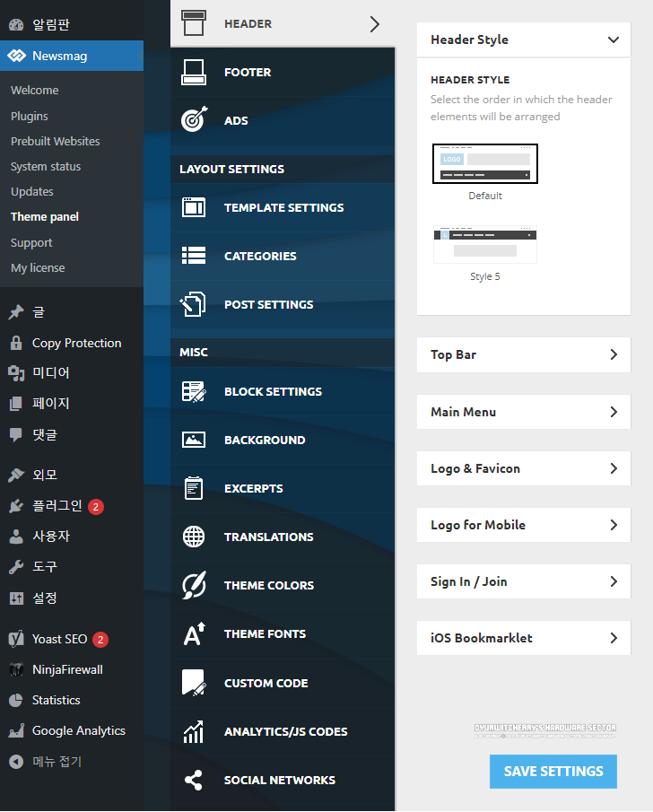Image resolution: width=653 pixels, height=812 pixels.
Task: Click the Copy Protection lock icon
Action: (16, 343)
